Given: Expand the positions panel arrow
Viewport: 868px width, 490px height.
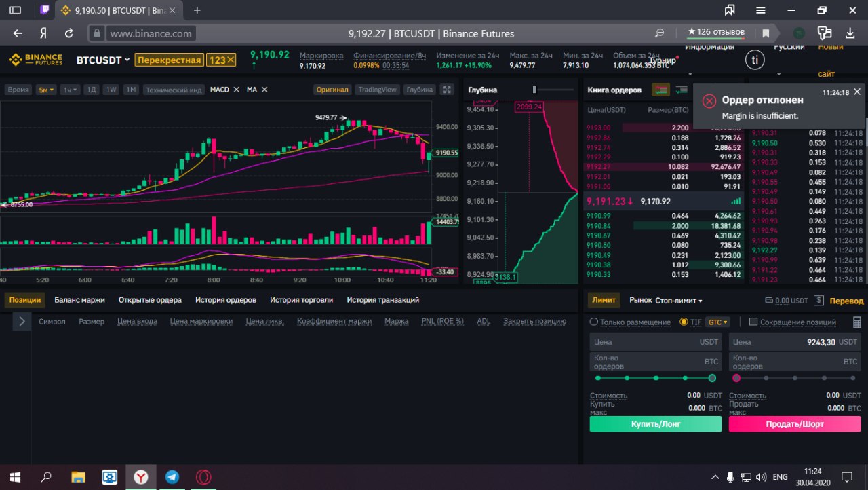Looking at the screenshot, I should (x=22, y=321).
